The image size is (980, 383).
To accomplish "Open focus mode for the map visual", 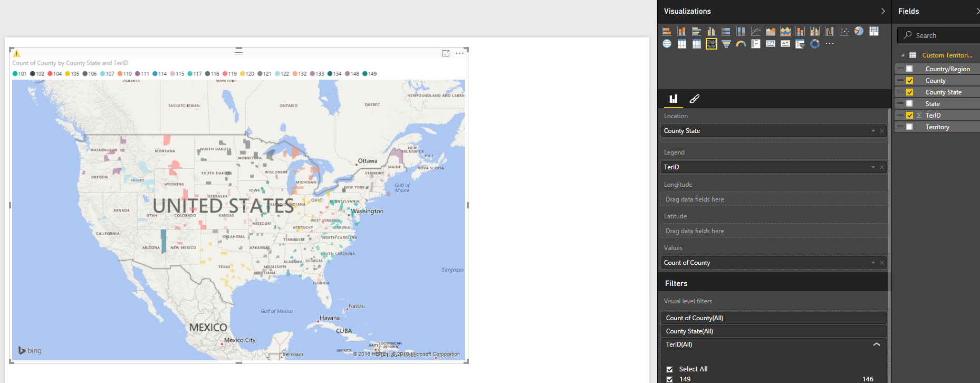I will pyautogui.click(x=446, y=53).
